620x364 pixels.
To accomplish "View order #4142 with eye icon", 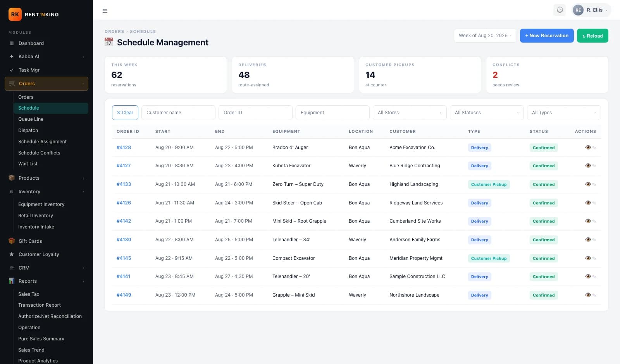I will tap(588, 221).
